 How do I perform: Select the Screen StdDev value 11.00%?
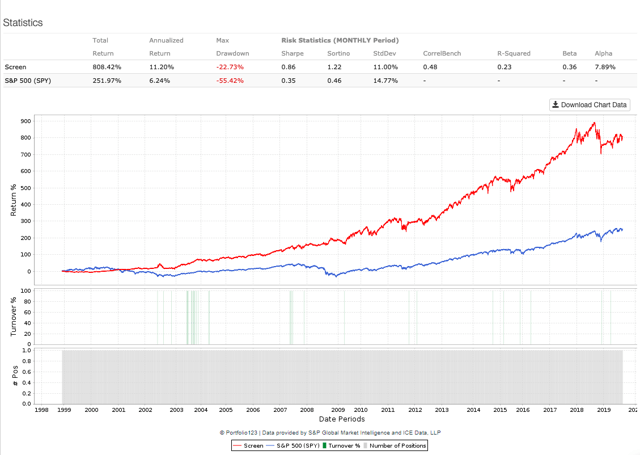(x=385, y=67)
